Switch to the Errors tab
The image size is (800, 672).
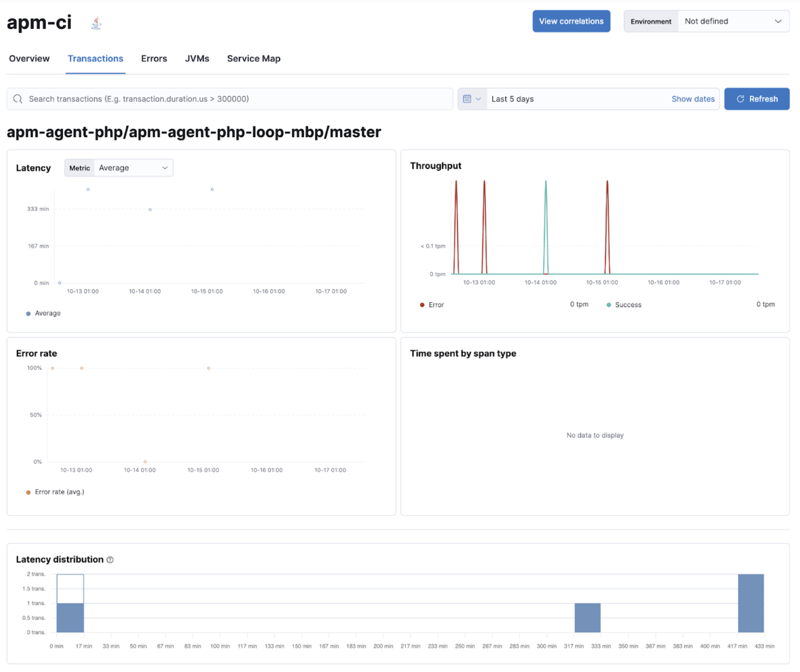click(154, 58)
